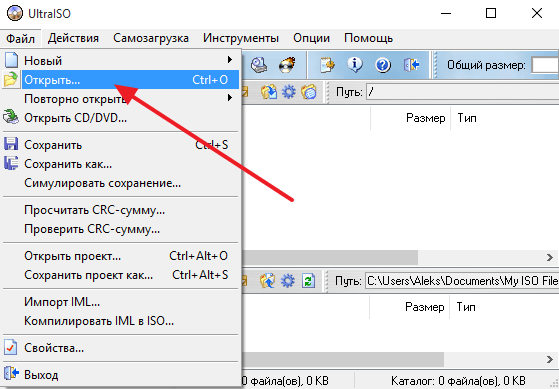Click the upper pane Тип column header

(505, 118)
